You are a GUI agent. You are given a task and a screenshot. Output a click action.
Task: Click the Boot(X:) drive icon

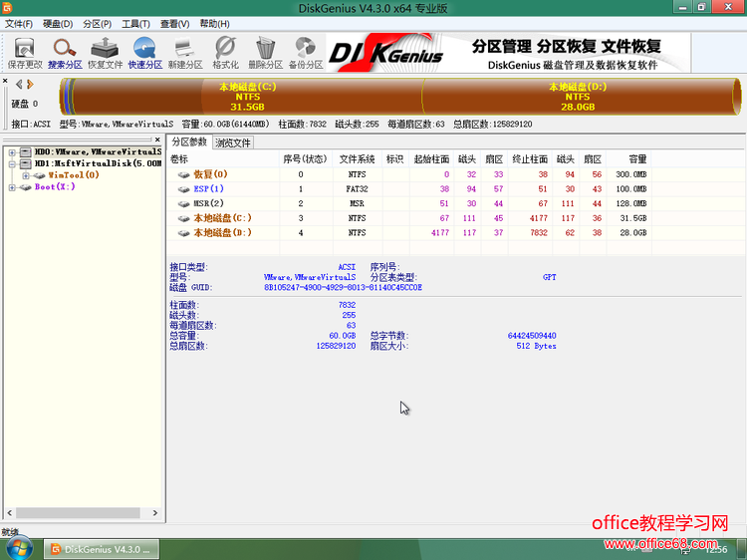26,187
